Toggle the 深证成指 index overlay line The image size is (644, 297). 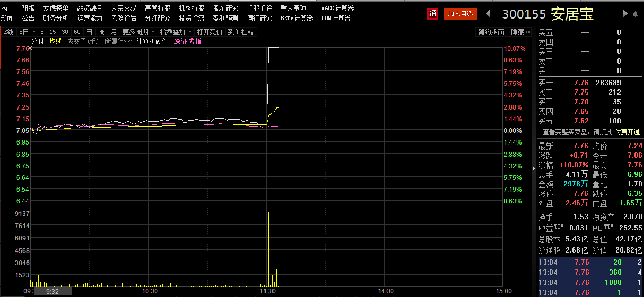188,41
